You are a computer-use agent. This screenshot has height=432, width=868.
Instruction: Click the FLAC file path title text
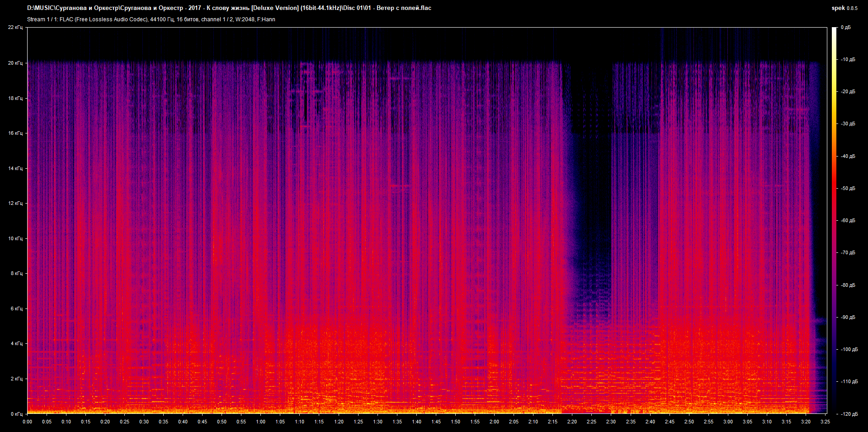click(229, 8)
